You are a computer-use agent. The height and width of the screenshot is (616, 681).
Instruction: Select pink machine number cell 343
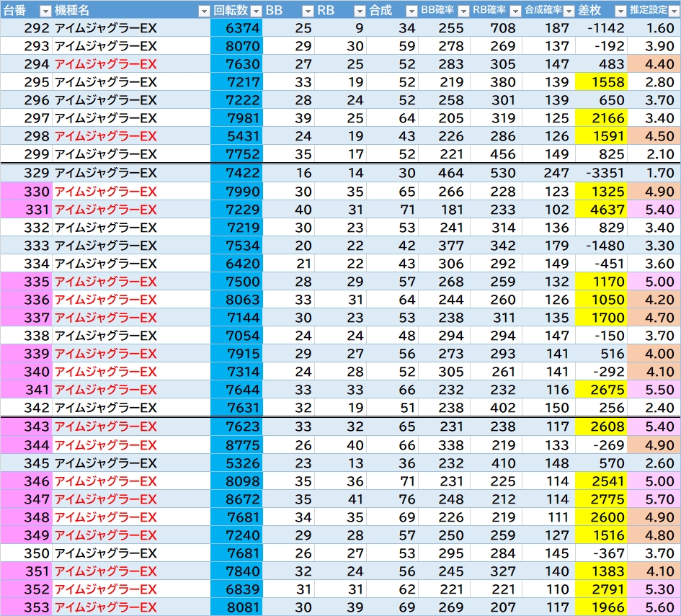26,427
